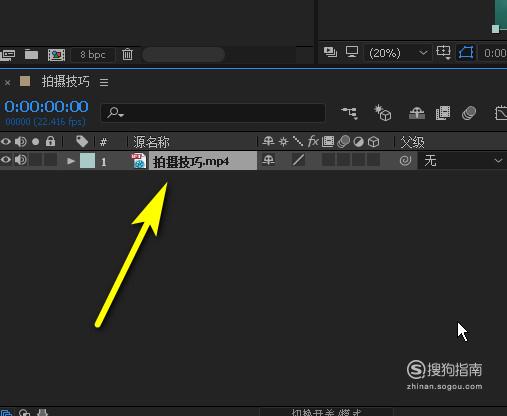Screen dimensions: 507x416
Task: Enable Frame Blending for the composition
Action: point(443,113)
